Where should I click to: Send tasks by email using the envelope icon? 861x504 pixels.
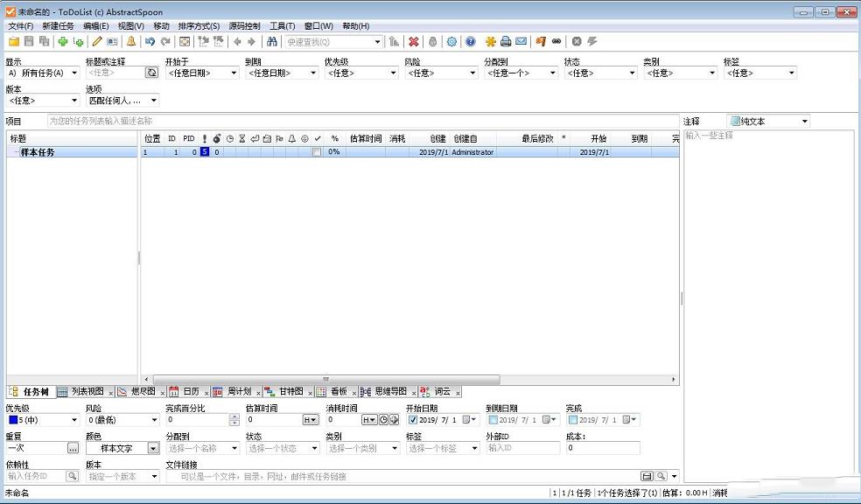[521, 40]
